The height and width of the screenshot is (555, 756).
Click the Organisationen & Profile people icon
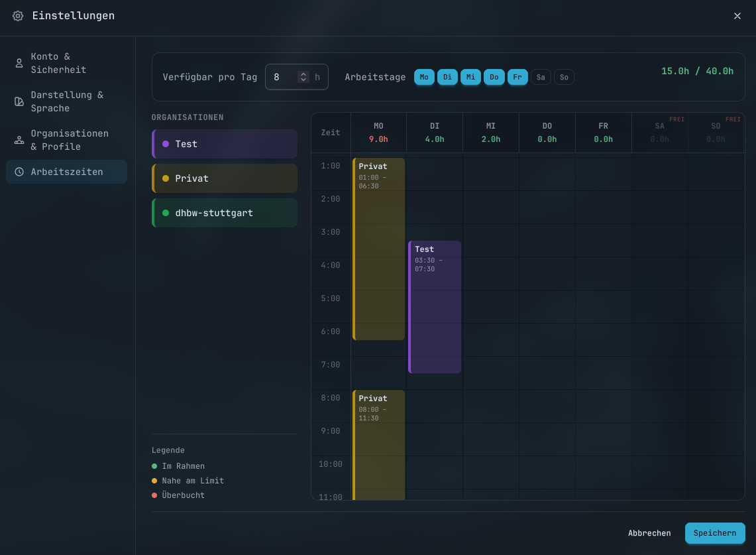click(19, 141)
